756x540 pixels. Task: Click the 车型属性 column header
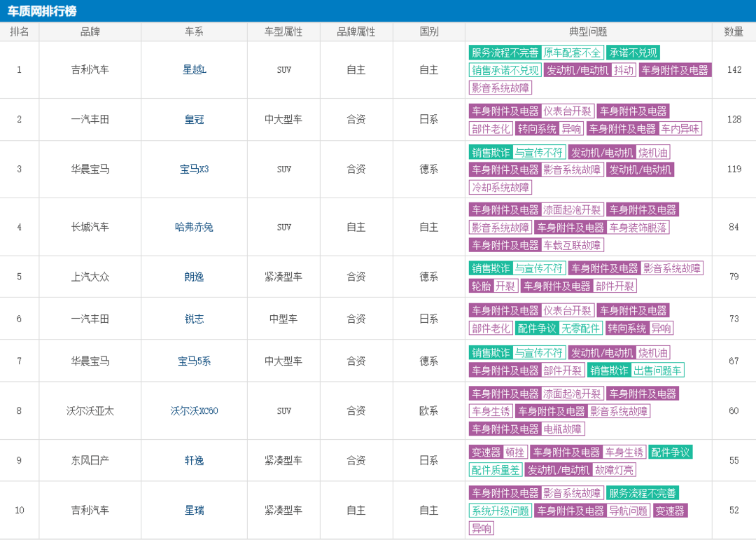pos(283,32)
